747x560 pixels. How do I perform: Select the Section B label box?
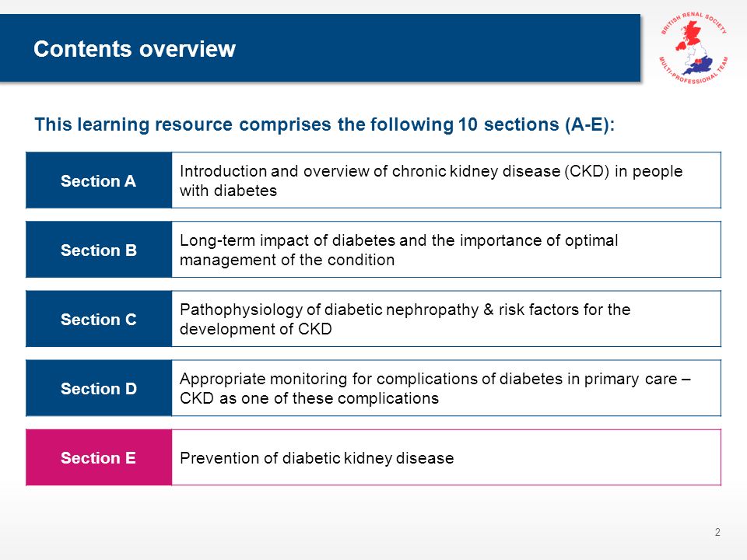click(x=99, y=250)
